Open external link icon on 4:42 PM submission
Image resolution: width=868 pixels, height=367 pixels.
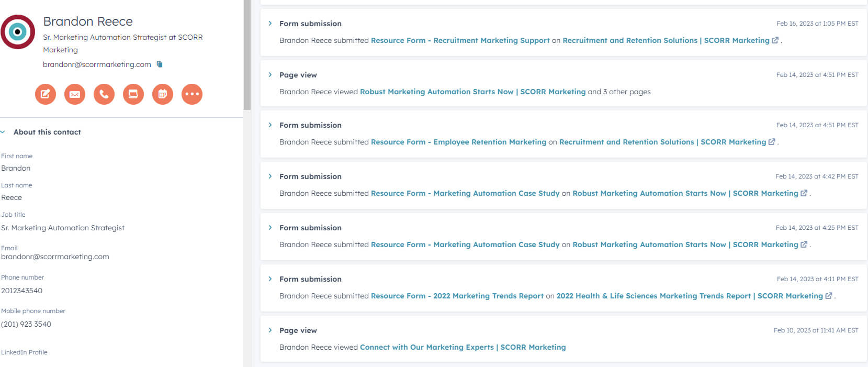coord(804,193)
